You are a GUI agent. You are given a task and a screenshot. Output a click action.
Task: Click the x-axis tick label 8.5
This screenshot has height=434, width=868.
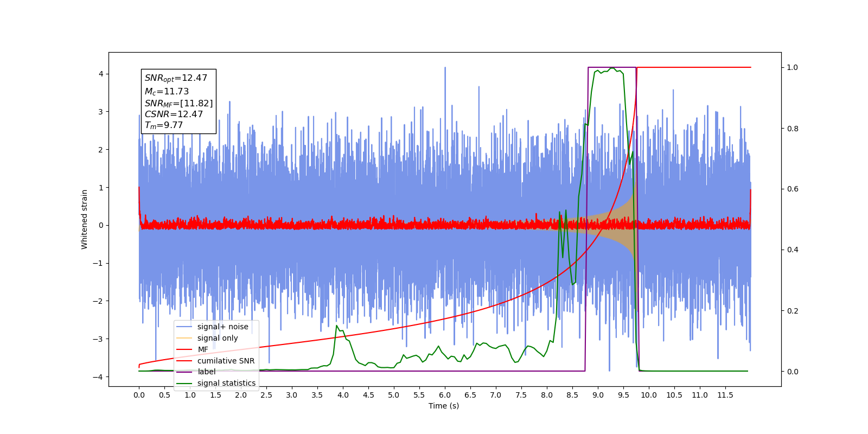(572, 395)
